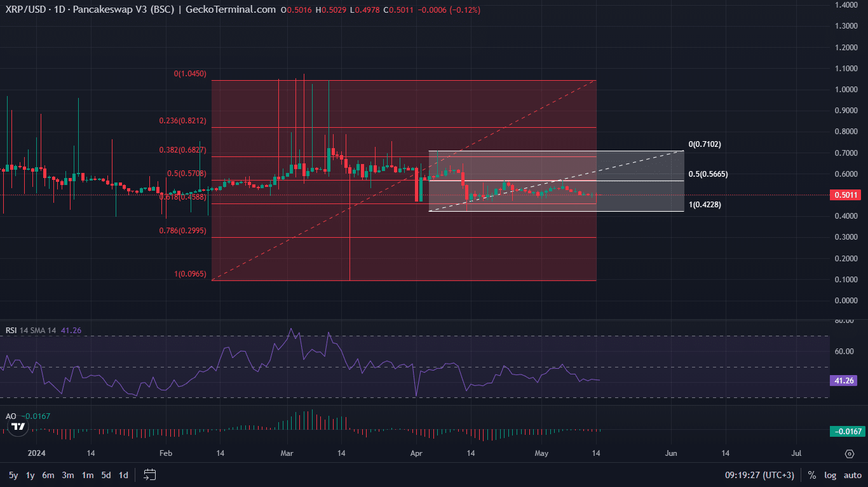Click the Mar label on time axis
Viewport: 868px width, 487px height.
(x=287, y=453)
